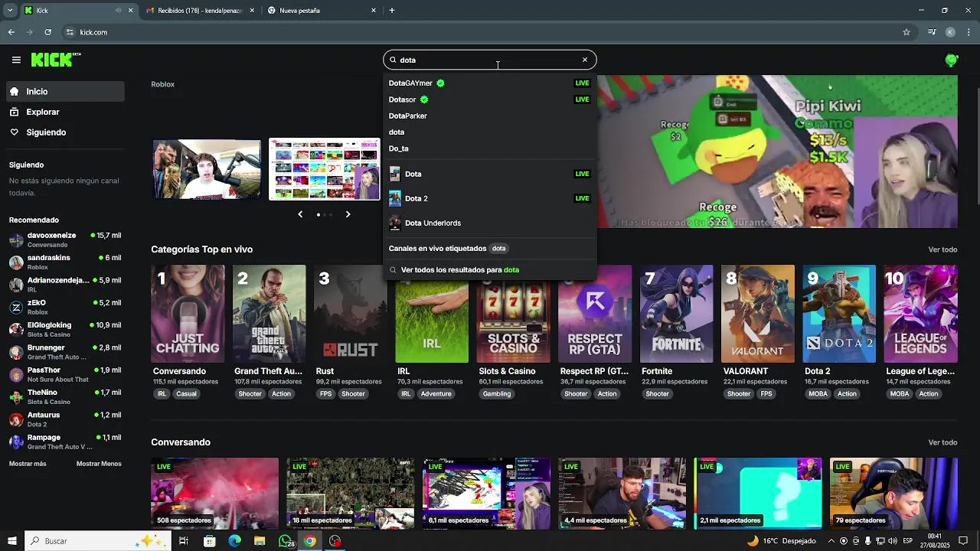Select the DotaParker search suggestion

489,116
